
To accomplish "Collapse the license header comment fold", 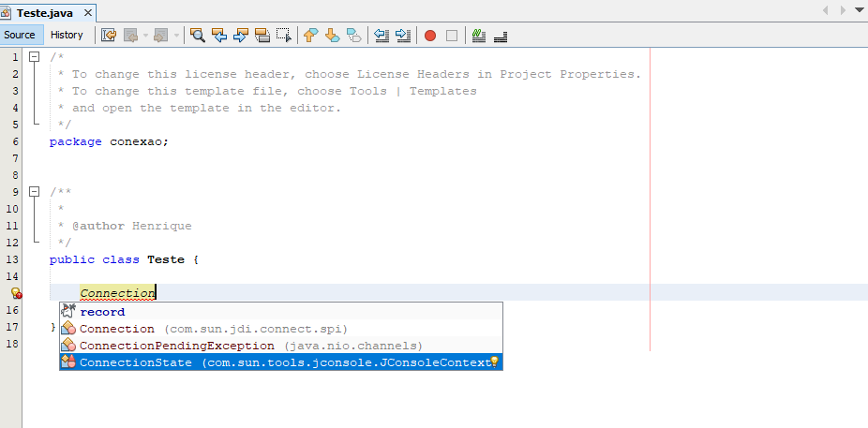I will click(35, 56).
